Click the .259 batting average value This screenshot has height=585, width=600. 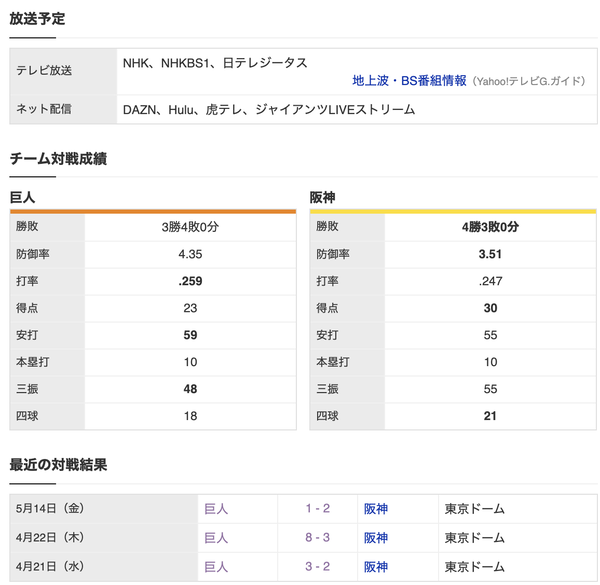190,281
